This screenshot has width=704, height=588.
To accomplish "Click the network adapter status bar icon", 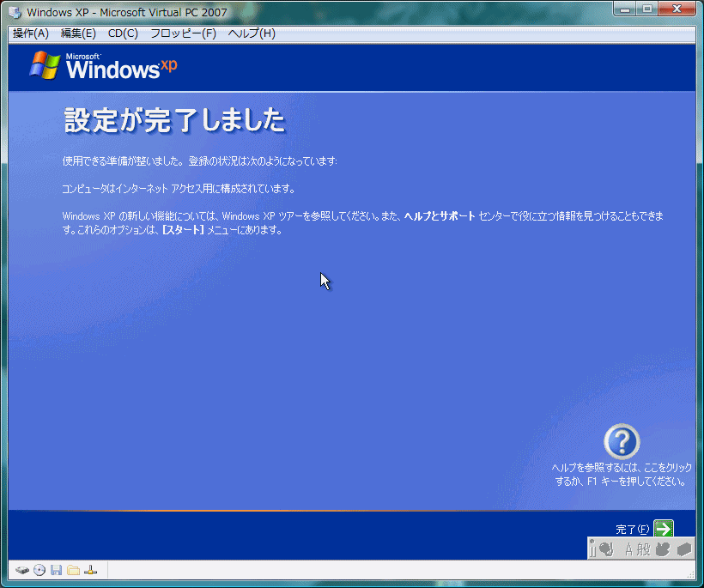I will pos(90,570).
